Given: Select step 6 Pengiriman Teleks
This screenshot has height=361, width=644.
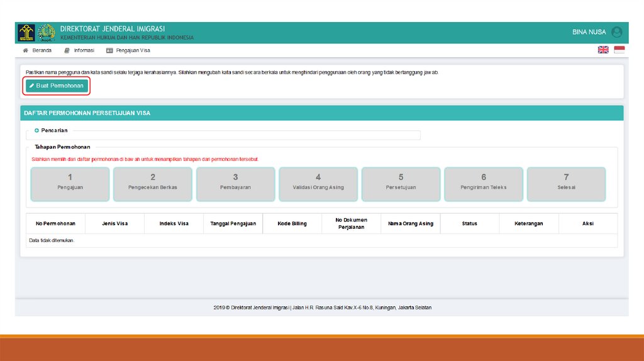Looking at the screenshot, I should click(x=484, y=184).
